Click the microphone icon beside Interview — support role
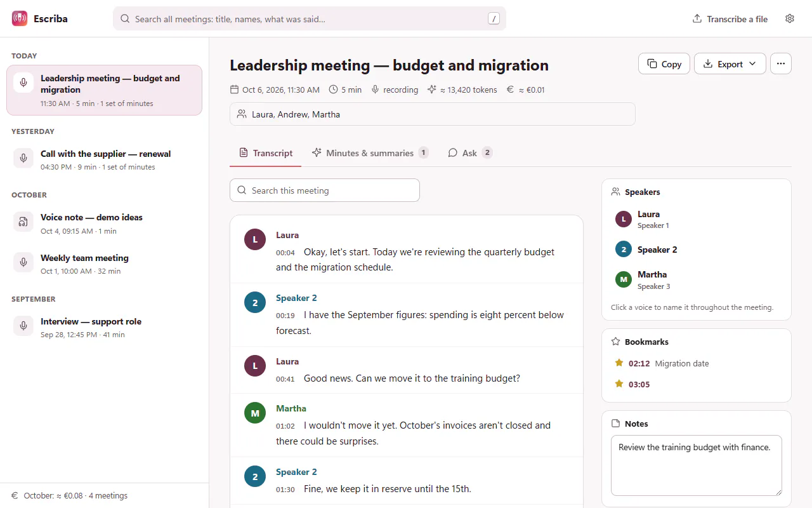This screenshot has height=508, width=812. [23, 326]
